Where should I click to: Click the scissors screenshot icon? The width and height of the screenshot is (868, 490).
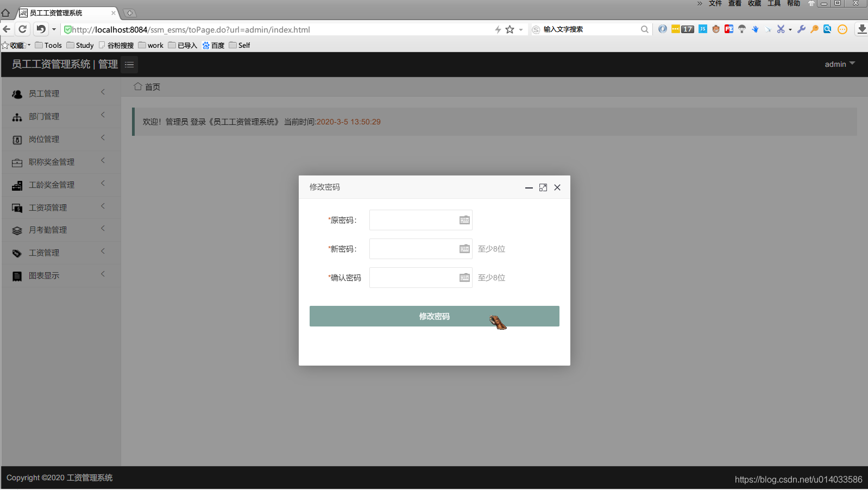[x=781, y=29]
